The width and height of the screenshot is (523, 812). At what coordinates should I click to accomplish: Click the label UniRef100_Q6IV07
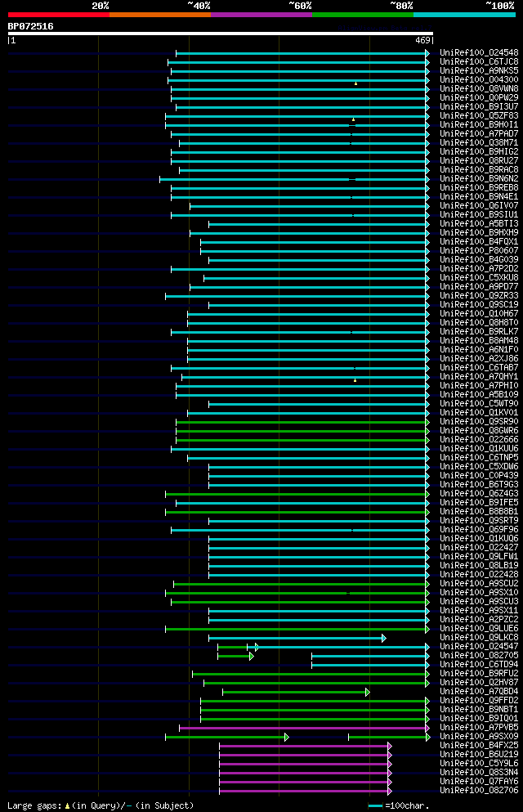[479, 205]
